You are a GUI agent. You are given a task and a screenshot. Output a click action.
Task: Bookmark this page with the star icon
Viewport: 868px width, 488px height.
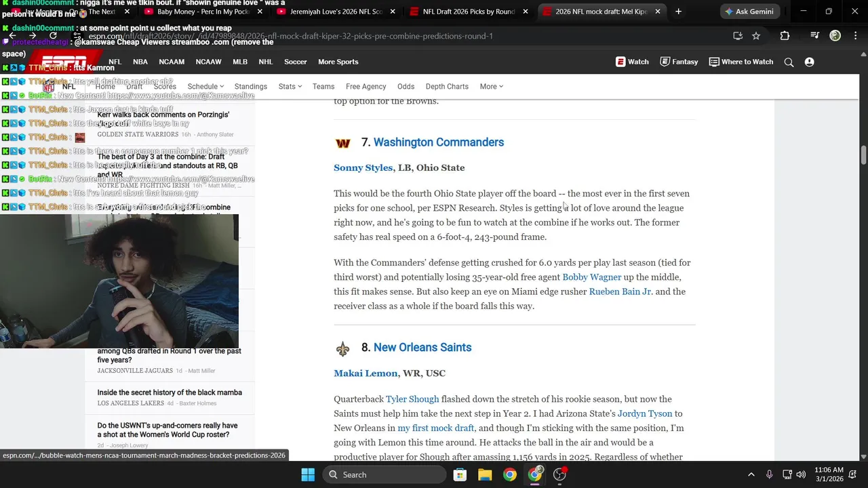click(756, 36)
